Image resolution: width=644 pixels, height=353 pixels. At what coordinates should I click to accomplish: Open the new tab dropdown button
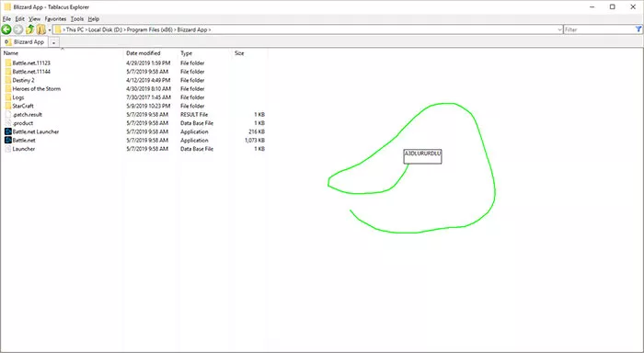53,42
